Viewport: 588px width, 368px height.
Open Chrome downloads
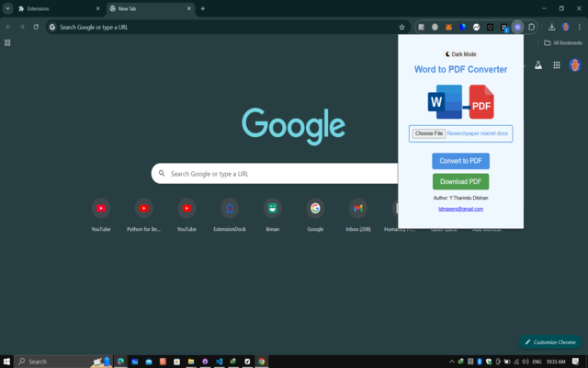pos(551,27)
